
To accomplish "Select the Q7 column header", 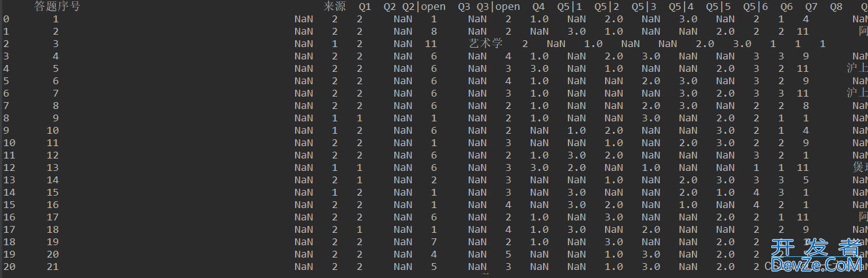I will pos(811,7).
